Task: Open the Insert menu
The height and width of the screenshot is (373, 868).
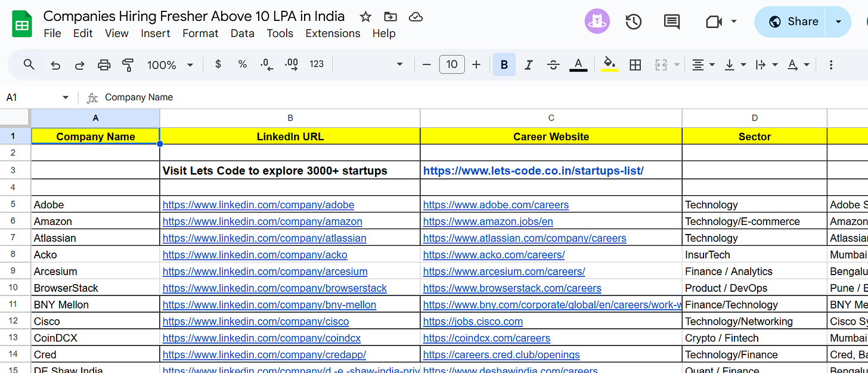Action: pos(156,33)
